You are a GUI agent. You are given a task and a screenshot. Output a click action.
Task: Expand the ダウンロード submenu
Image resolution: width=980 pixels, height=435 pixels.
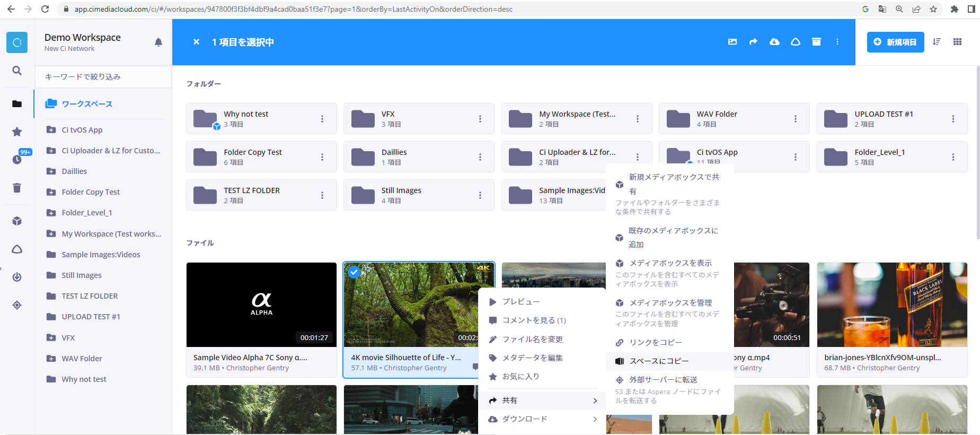[x=542, y=419]
